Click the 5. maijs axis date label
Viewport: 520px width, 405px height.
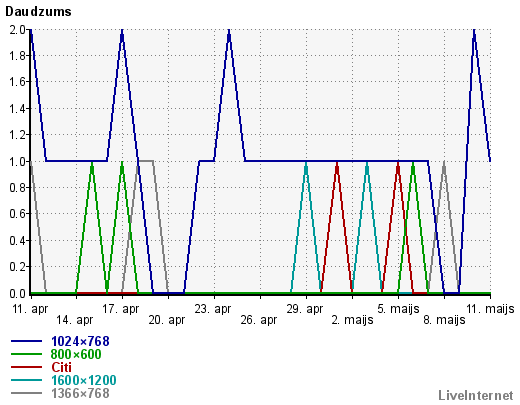[398, 309]
